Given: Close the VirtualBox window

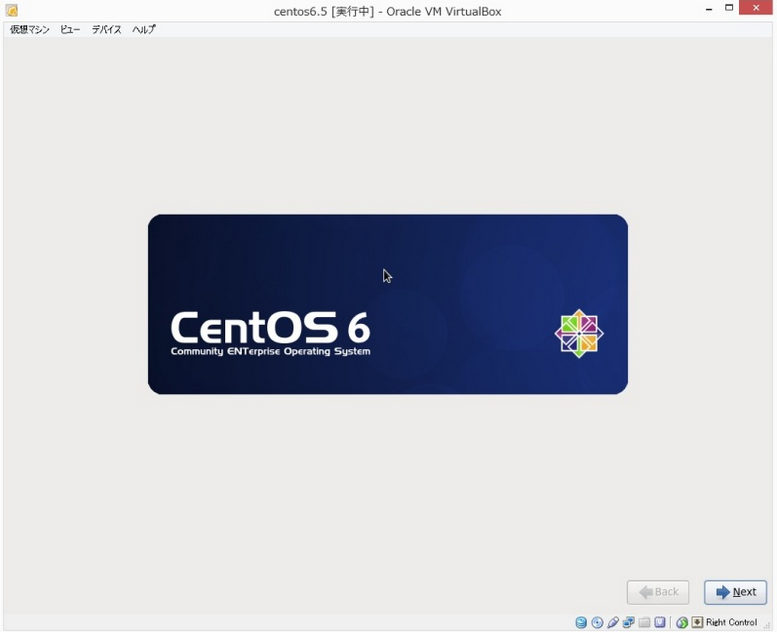Looking at the screenshot, I should (756, 7).
